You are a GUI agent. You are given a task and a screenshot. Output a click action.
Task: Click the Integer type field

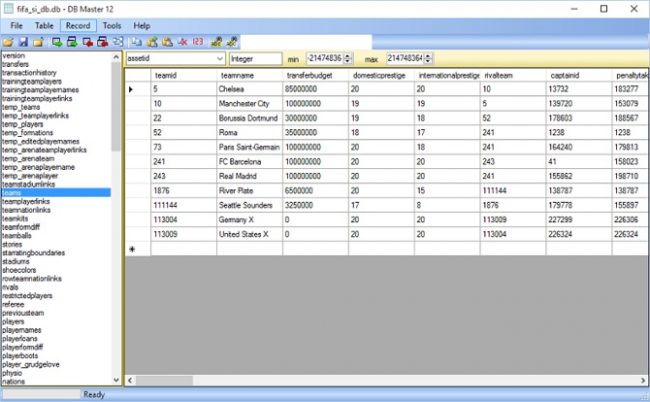[x=255, y=58]
